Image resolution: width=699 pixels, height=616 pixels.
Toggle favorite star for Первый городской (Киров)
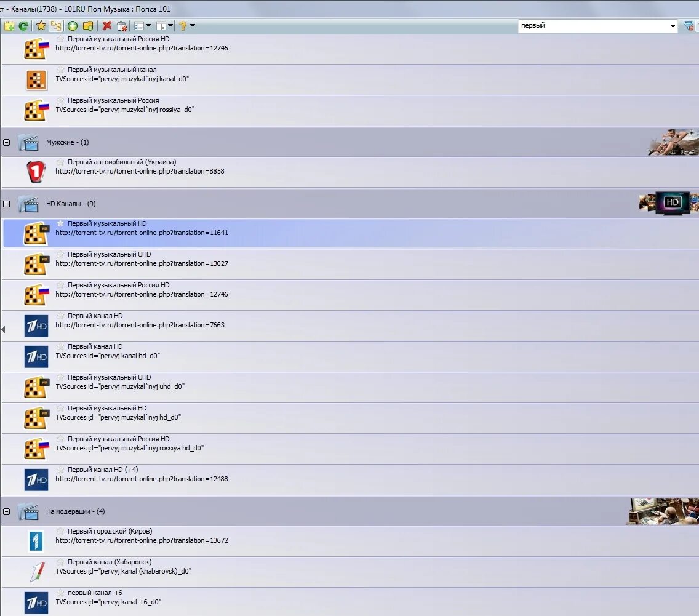point(60,531)
